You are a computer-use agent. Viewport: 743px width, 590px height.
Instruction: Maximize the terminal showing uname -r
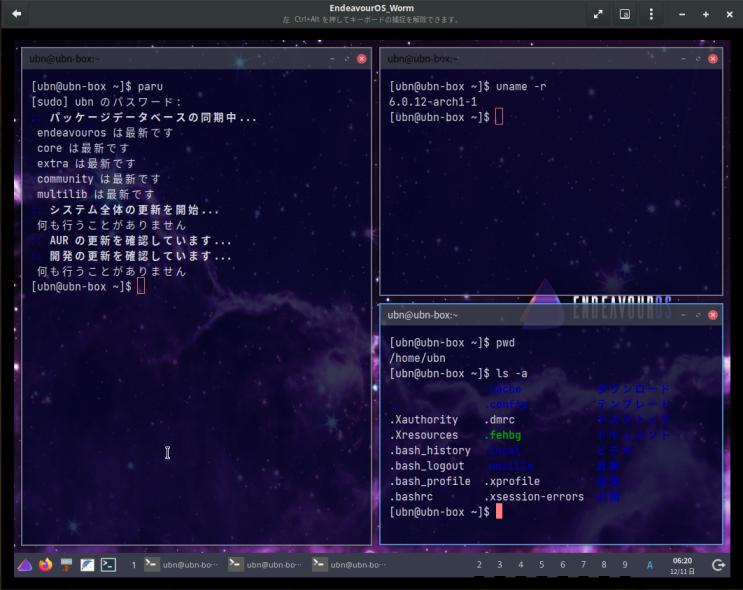(698, 59)
